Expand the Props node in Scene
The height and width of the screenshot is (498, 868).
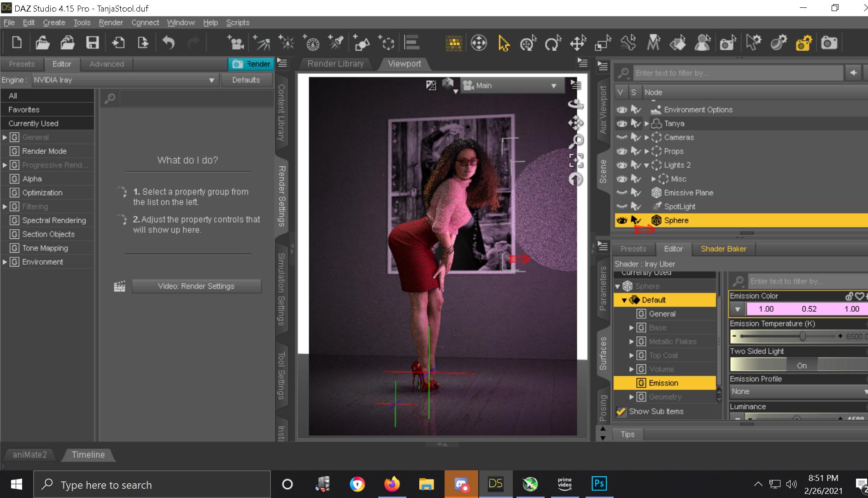(x=647, y=151)
